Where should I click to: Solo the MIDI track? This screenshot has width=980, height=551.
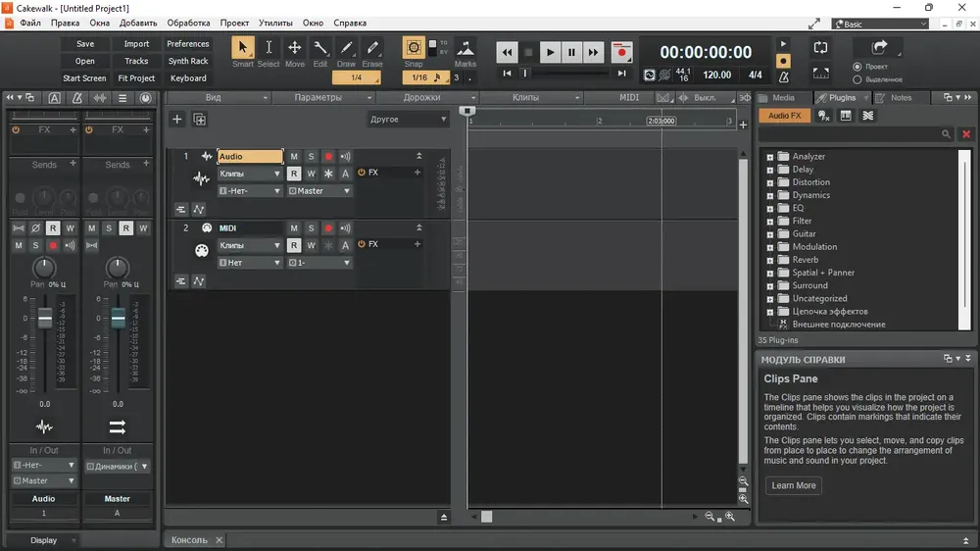tap(311, 228)
